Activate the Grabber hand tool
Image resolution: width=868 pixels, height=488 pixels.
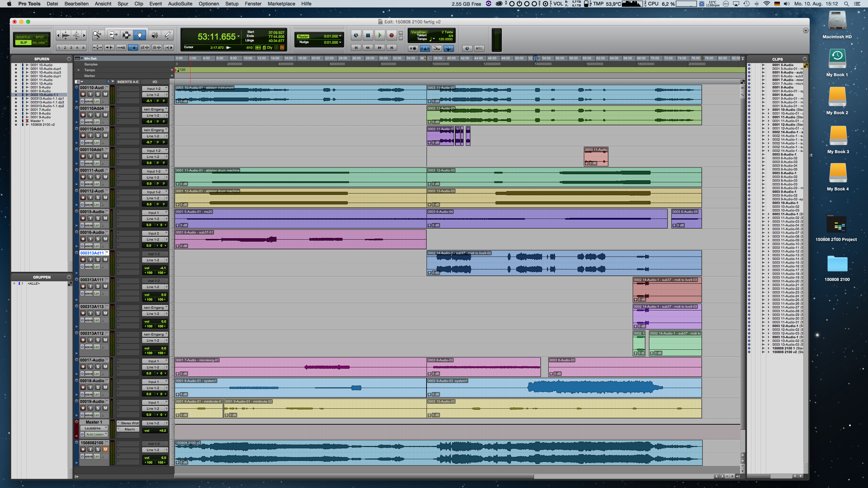point(140,35)
